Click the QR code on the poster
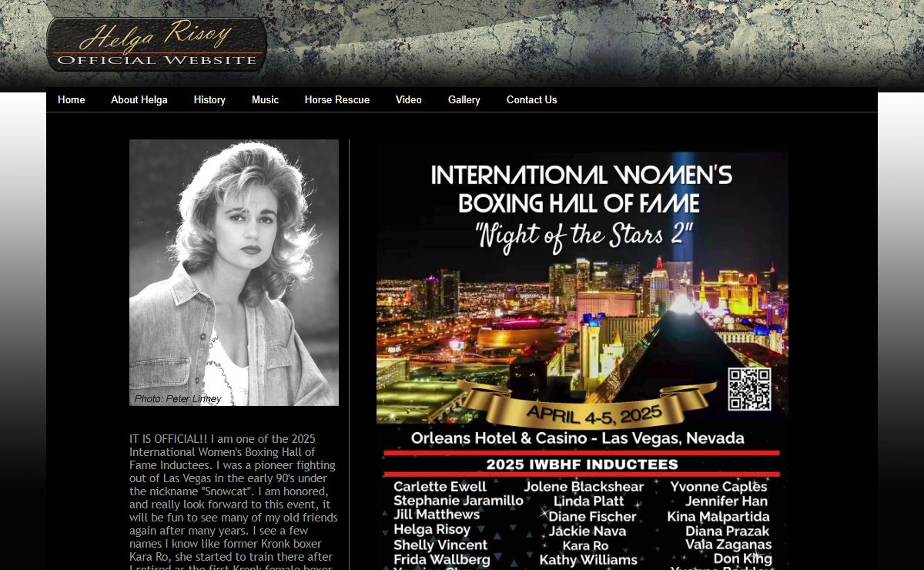Viewport: 924px width, 570px height. [749, 389]
